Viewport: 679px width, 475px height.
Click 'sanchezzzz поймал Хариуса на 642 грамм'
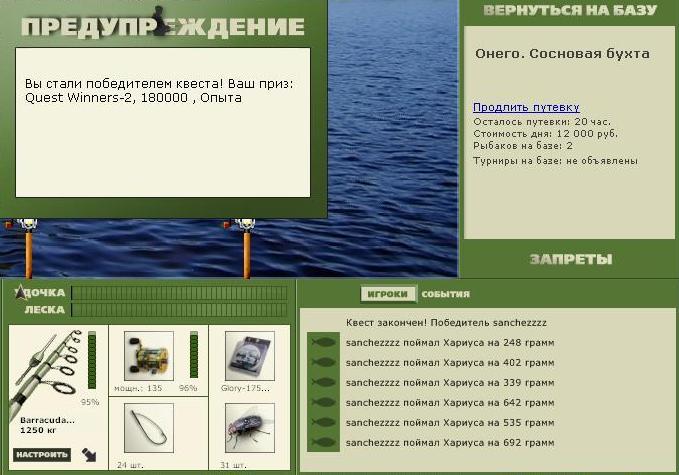(450, 402)
